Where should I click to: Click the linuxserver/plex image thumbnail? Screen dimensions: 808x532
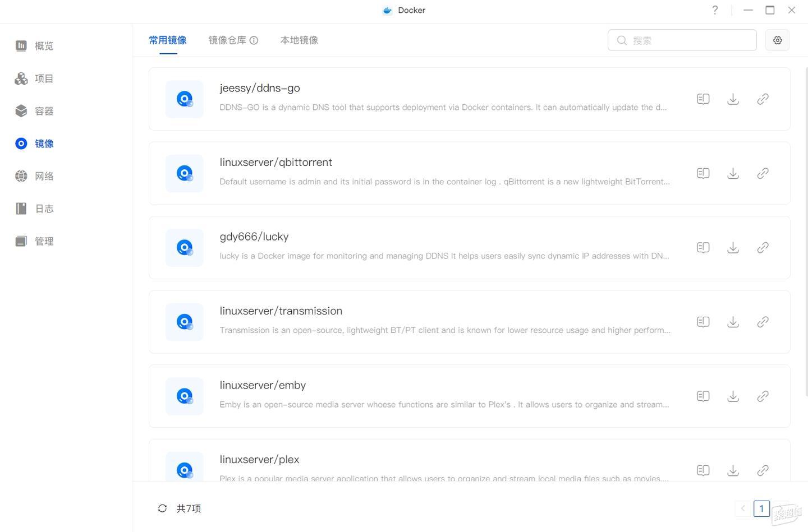point(184,466)
